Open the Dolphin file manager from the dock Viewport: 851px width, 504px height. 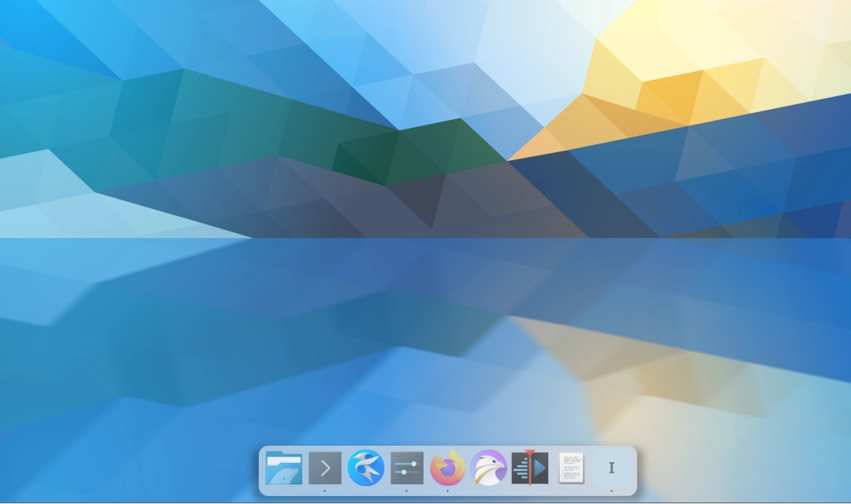click(284, 469)
